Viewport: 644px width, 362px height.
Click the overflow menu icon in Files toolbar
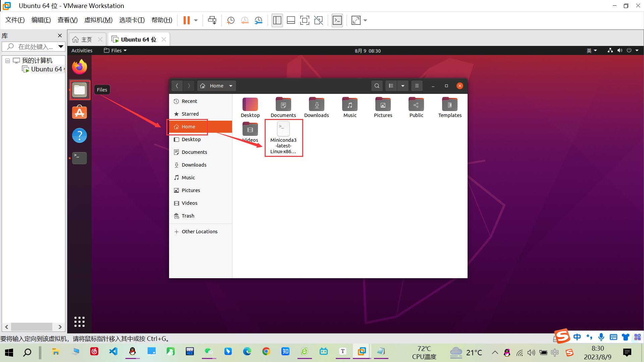point(416,85)
